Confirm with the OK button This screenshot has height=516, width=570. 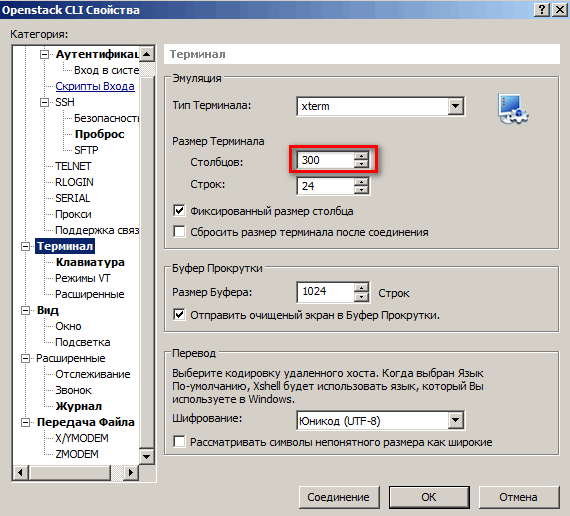pos(429,497)
